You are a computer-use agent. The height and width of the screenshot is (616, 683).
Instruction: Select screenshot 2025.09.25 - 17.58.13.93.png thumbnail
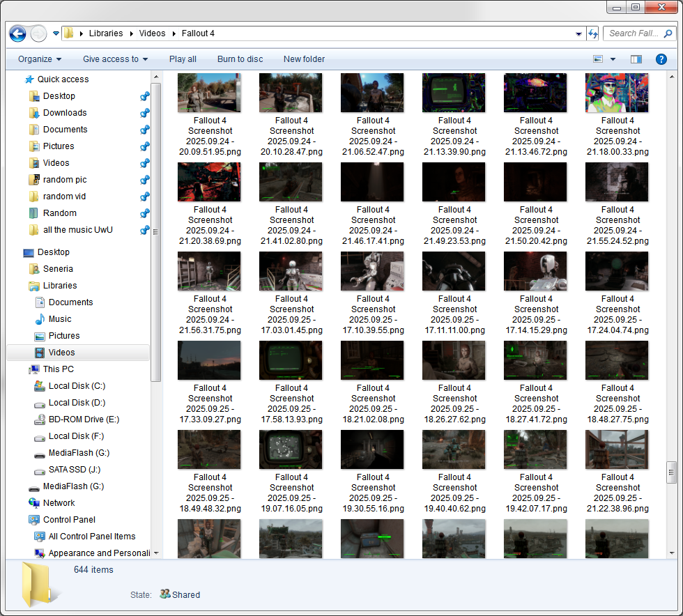[x=291, y=360]
